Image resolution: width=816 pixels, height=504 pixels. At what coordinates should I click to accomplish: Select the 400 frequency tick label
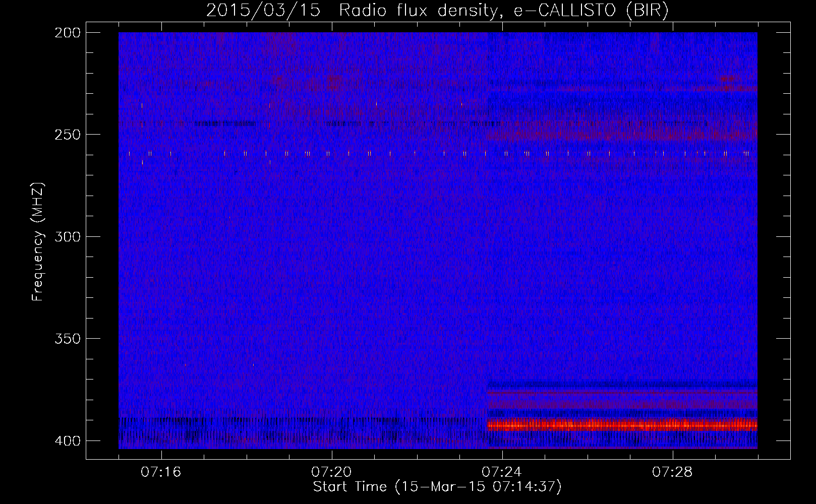[67, 441]
